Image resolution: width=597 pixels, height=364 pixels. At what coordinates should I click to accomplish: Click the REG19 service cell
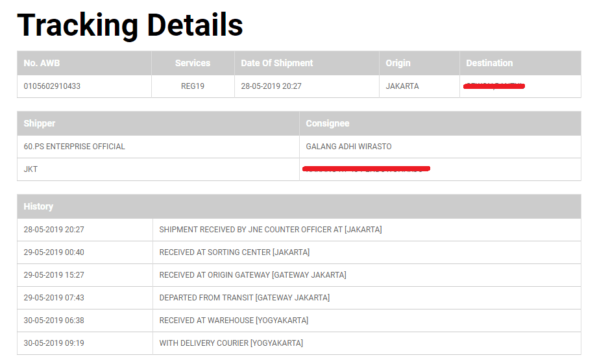193,86
